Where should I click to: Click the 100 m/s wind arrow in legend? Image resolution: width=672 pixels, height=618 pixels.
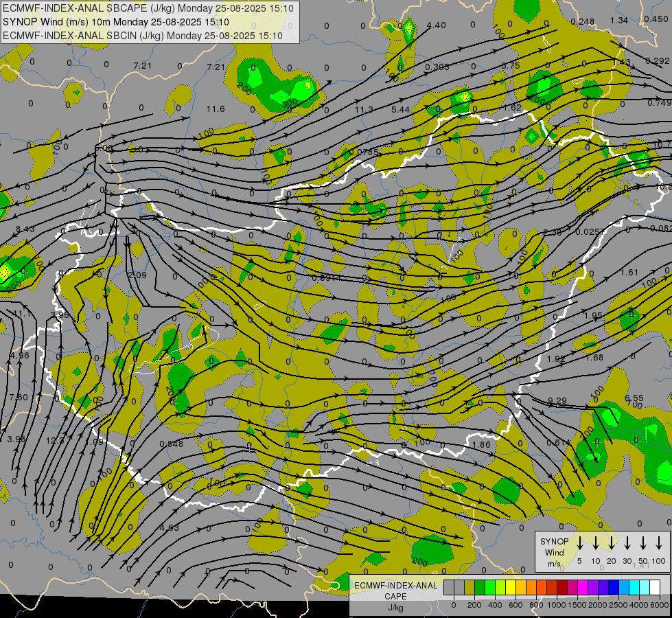pyautogui.click(x=659, y=543)
